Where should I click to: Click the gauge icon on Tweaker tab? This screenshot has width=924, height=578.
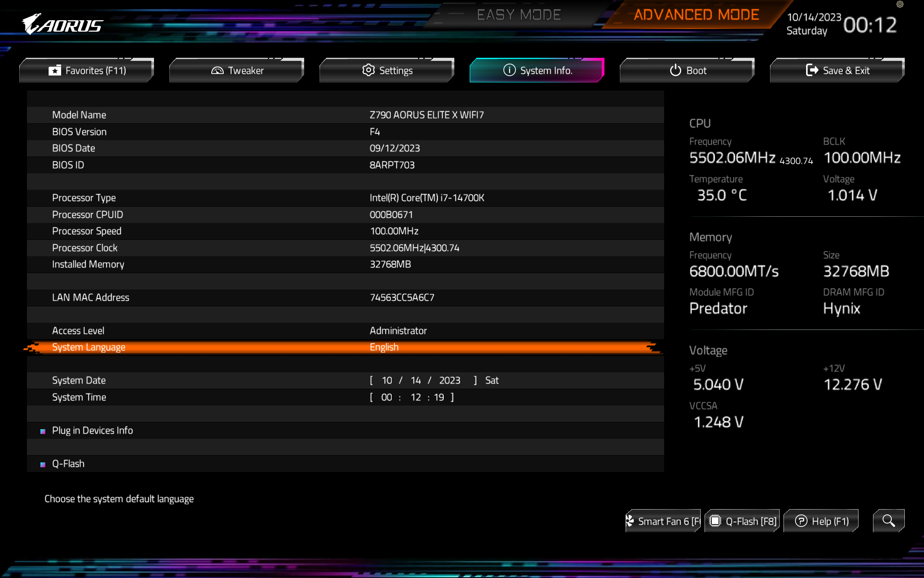point(218,70)
